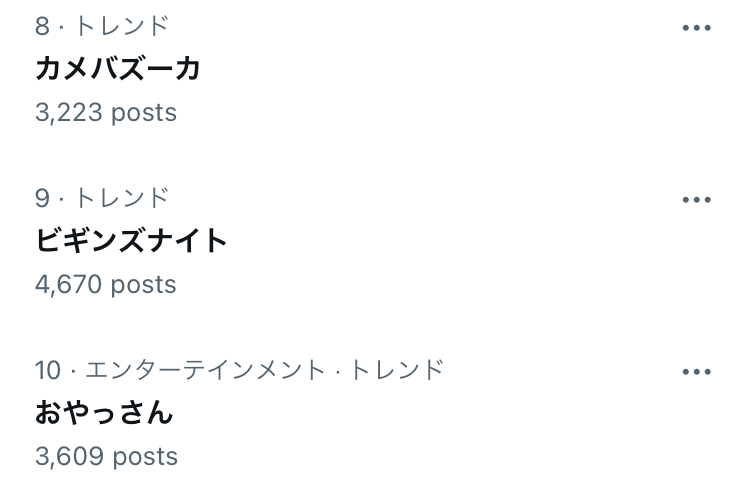Select the "9 · トレンド" header line

point(102,198)
